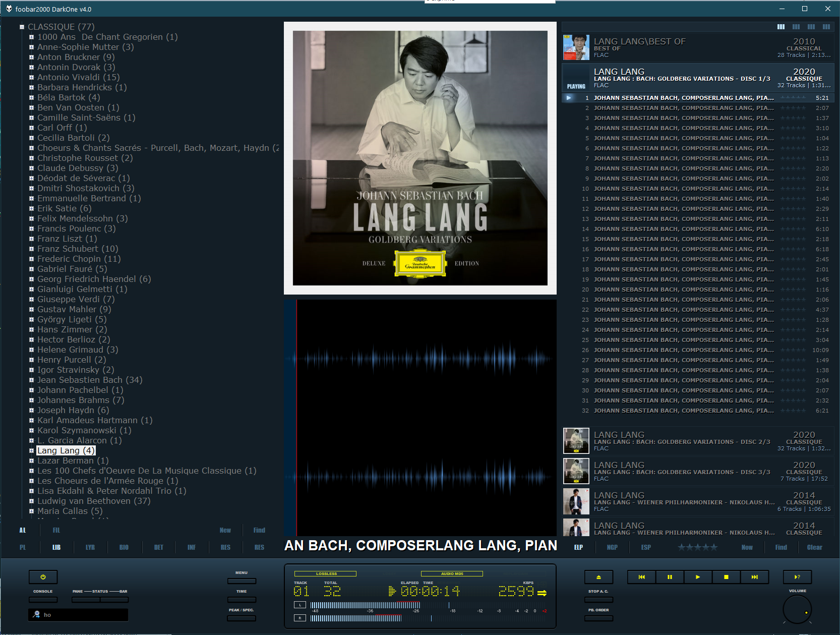Select track 26 with duration 10:09
This screenshot has height=635, width=840.
tap(697, 350)
